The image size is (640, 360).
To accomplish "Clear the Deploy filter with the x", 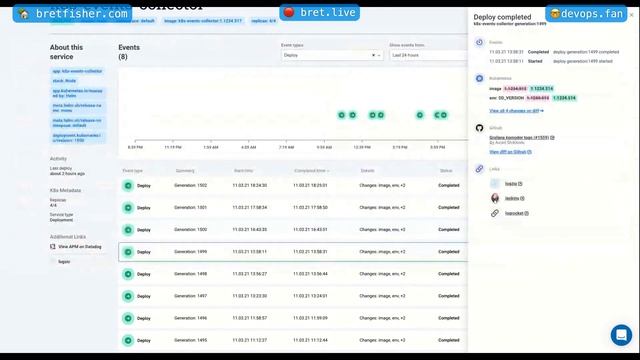I will [373, 55].
